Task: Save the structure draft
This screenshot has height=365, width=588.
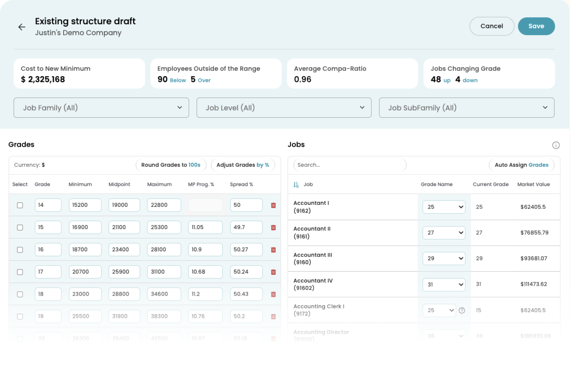Action: 536,26
